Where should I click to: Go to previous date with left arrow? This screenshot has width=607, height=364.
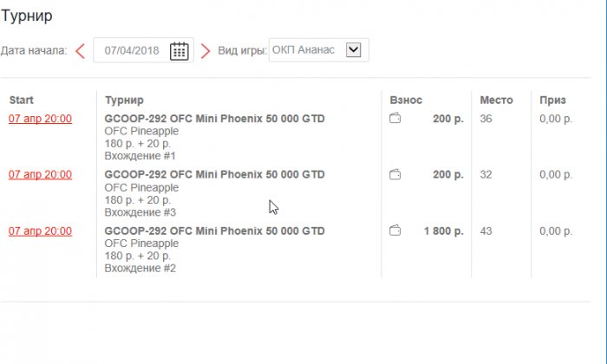click(80, 50)
